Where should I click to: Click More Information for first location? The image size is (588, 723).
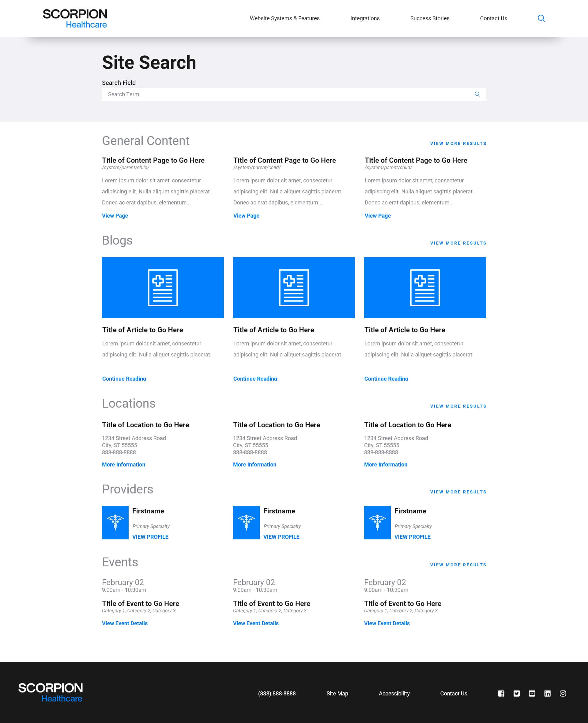124,464
